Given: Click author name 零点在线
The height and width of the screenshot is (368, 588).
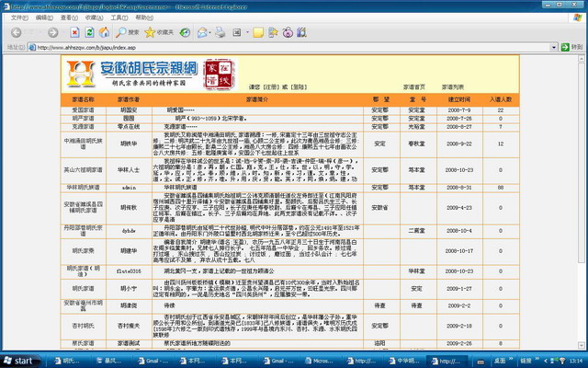Looking at the screenshot, I should (129, 127).
